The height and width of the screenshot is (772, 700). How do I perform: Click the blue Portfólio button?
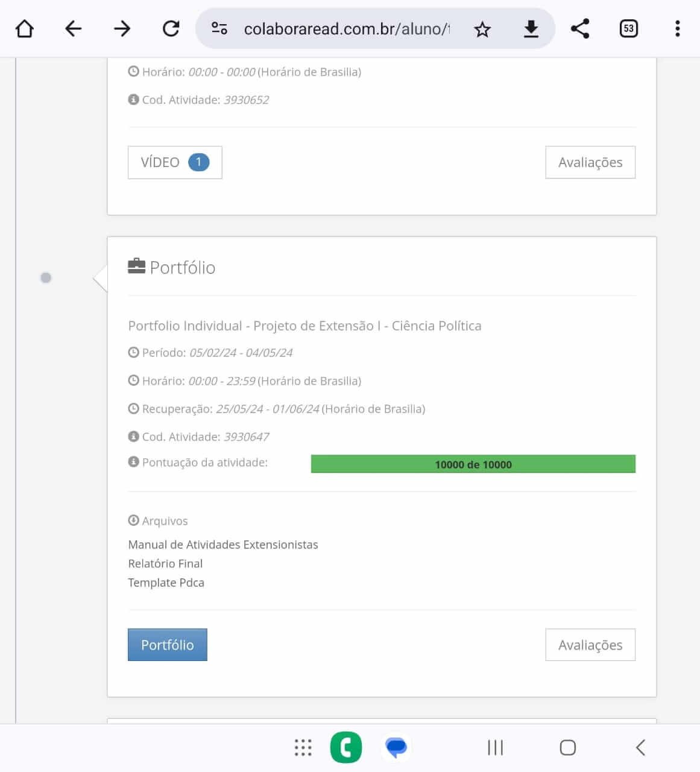(167, 645)
